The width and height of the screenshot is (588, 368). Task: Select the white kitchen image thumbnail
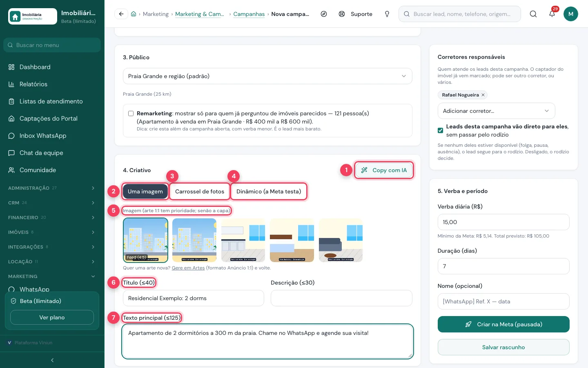coord(243,240)
